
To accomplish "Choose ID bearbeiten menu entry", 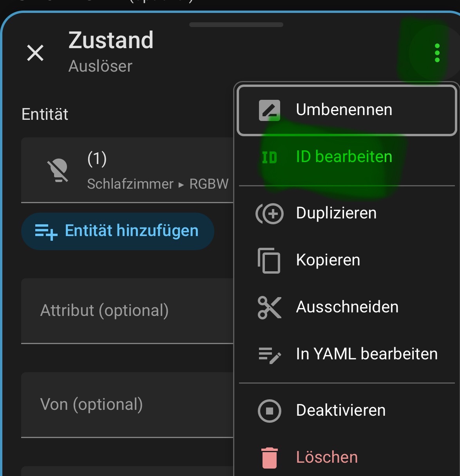I will pyautogui.click(x=344, y=157).
